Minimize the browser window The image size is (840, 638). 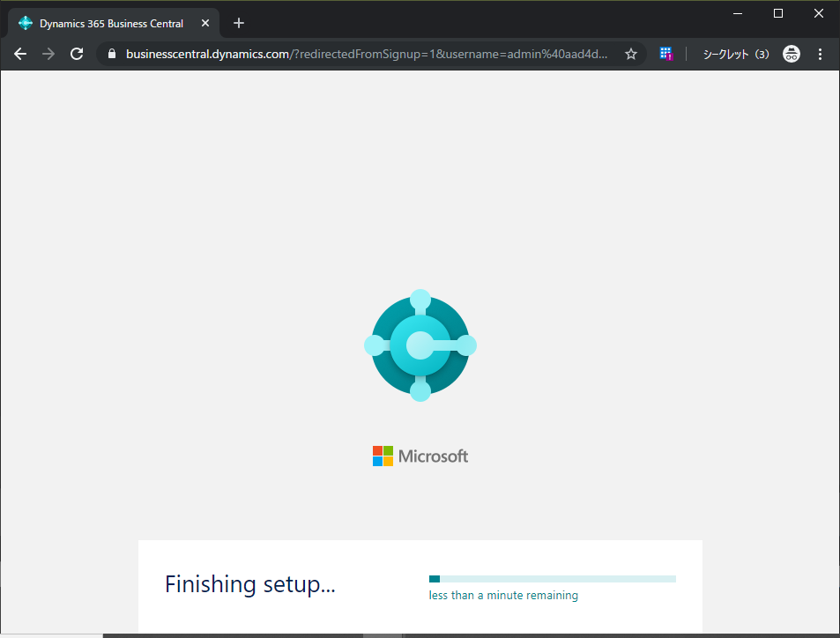pyautogui.click(x=738, y=13)
